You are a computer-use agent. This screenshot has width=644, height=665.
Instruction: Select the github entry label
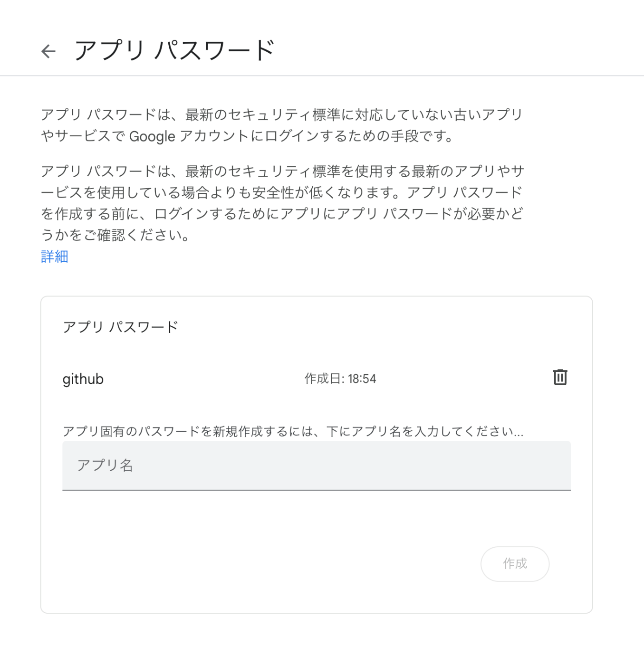coord(83,379)
